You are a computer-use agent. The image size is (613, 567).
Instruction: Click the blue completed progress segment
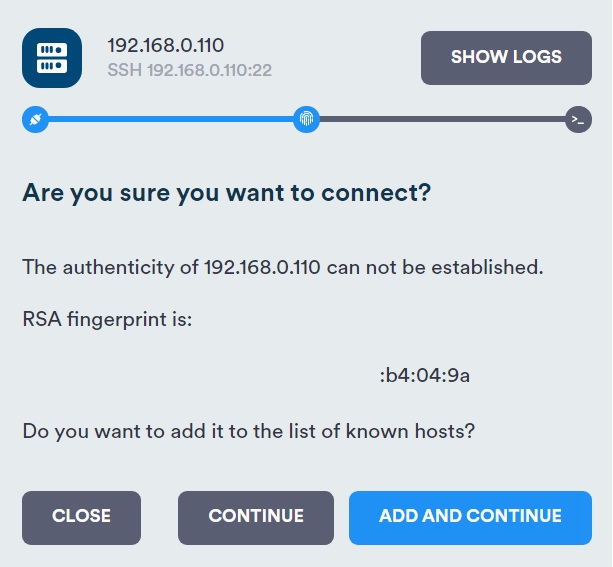[x=170, y=120]
